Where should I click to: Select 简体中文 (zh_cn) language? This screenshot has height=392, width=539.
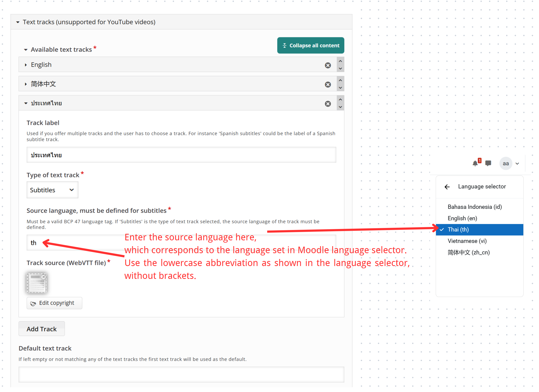click(479, 252)
